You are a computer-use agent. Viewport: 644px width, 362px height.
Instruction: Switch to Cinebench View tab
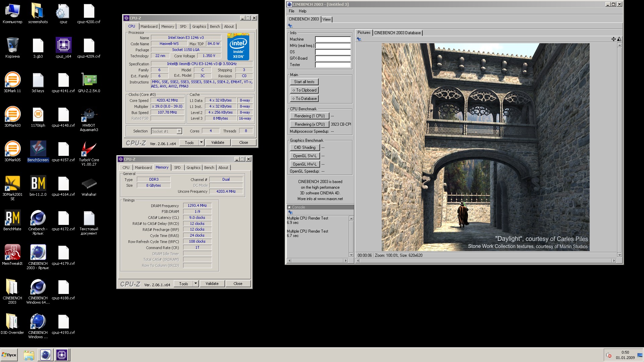tap(326, 19)
